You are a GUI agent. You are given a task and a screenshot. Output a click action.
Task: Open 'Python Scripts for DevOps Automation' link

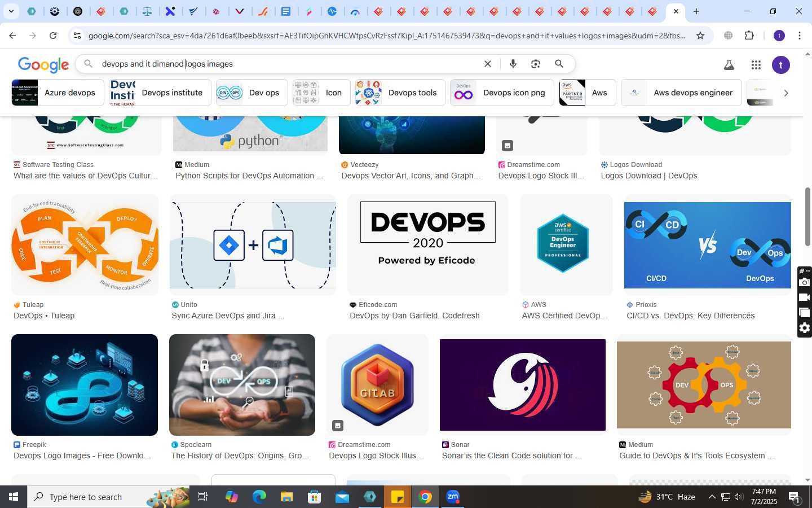tap(249, 176)
